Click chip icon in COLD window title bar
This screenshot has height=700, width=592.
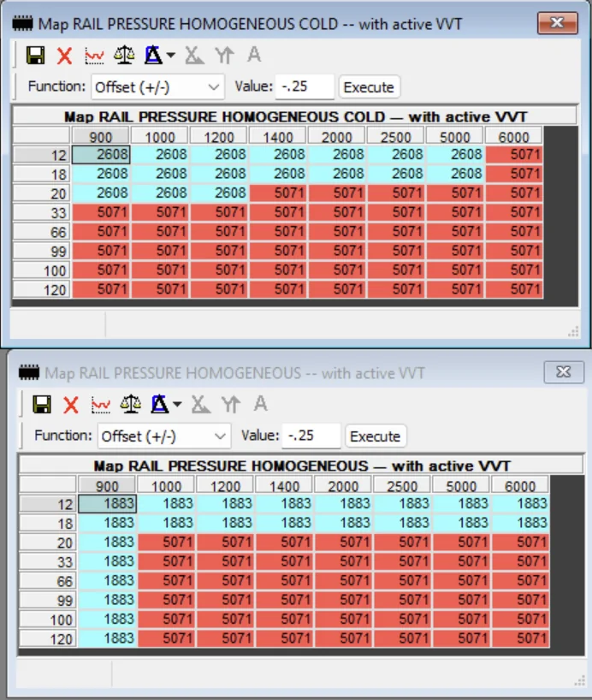click(x=22, y=23)
